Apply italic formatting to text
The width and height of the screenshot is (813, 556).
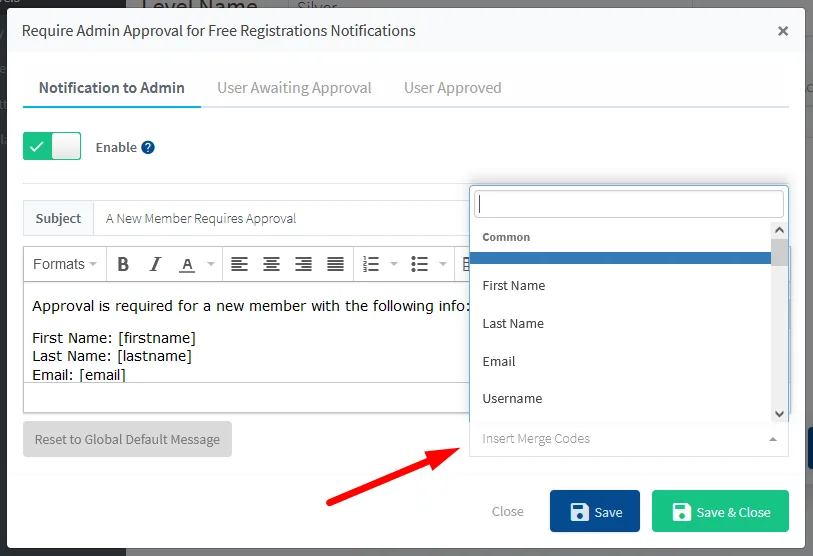(155, 265)
